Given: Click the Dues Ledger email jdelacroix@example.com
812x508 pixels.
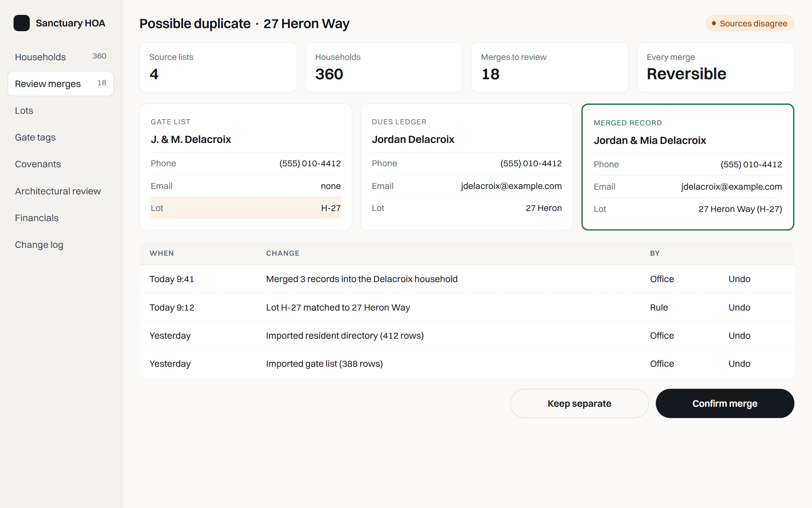Looking at the screenshot, I should click(511, 186).
